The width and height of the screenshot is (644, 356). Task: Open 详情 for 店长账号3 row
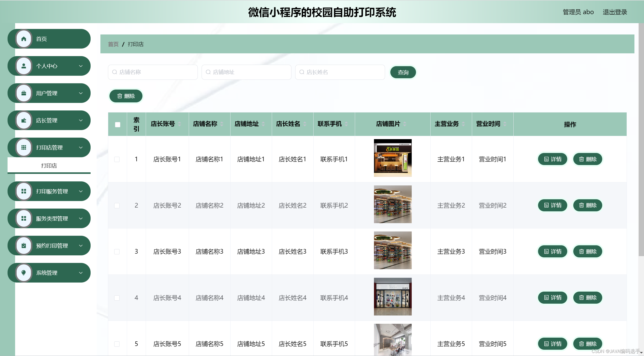click(553, 252)
